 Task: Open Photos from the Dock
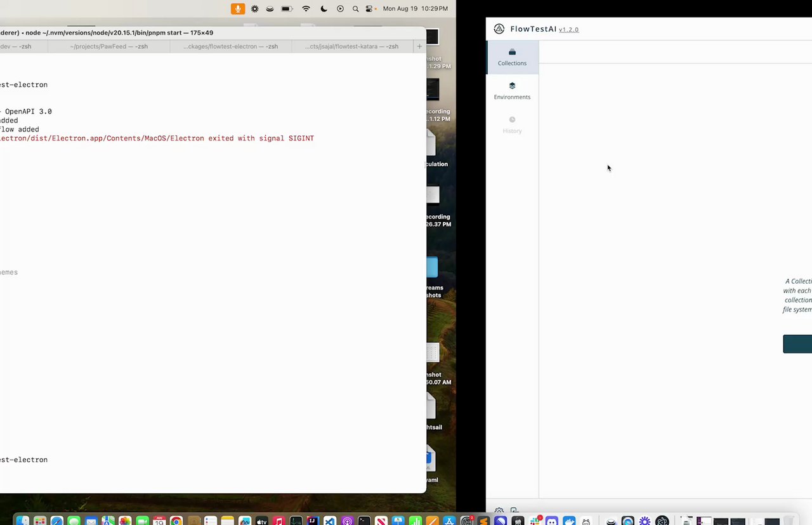pos(125,521)
